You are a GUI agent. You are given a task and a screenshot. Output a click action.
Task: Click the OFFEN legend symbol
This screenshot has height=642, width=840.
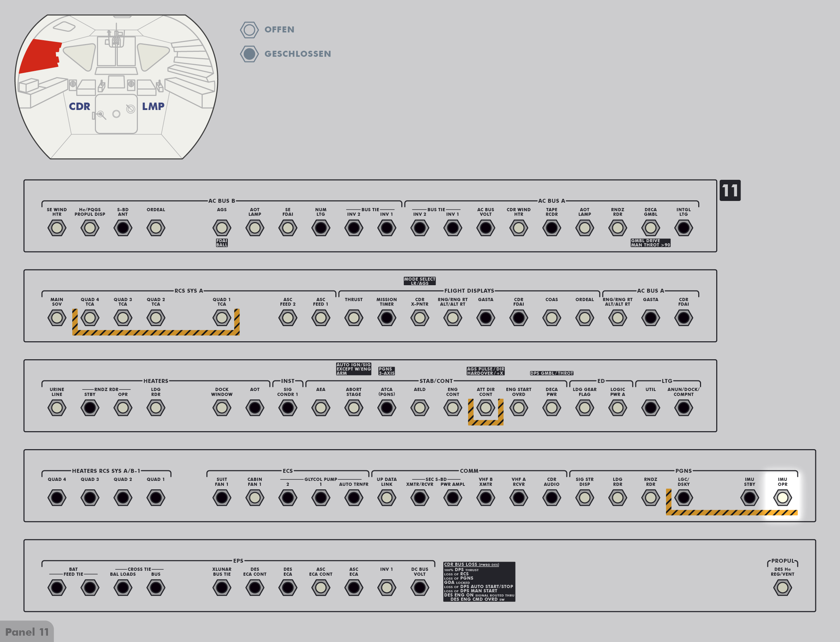pos(249,30)
